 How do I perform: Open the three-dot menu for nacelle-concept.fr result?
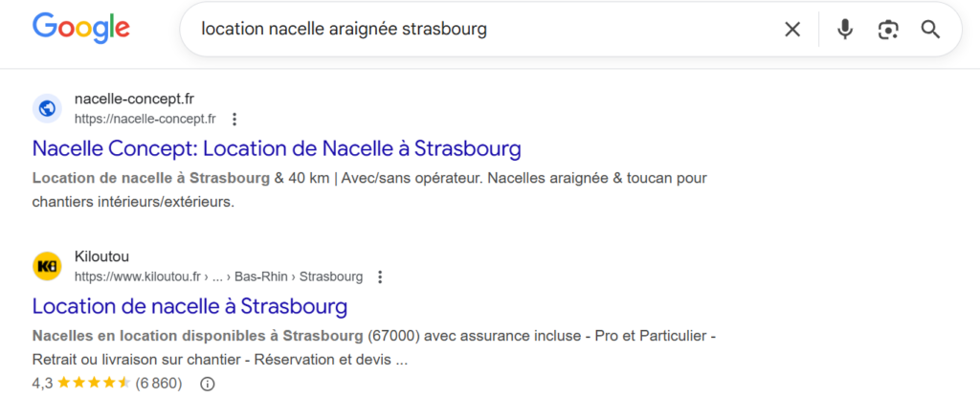234,120
